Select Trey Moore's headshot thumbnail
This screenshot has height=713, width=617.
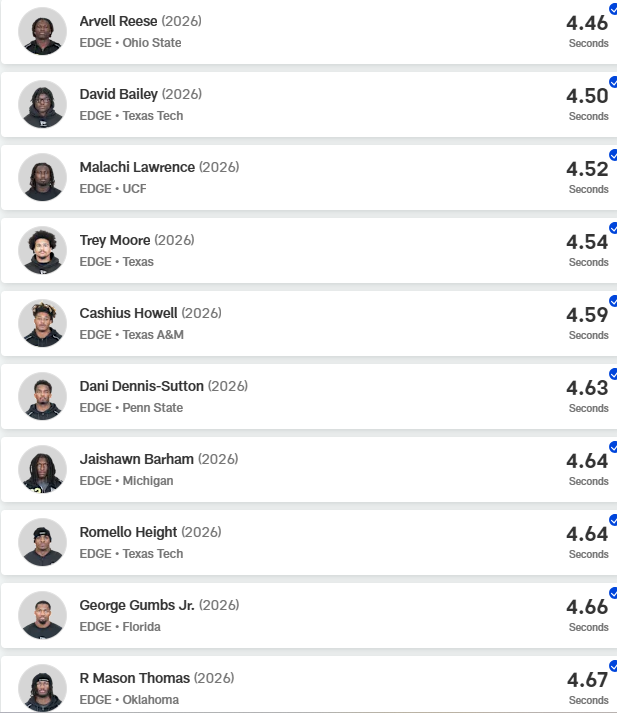click(42, 250)
